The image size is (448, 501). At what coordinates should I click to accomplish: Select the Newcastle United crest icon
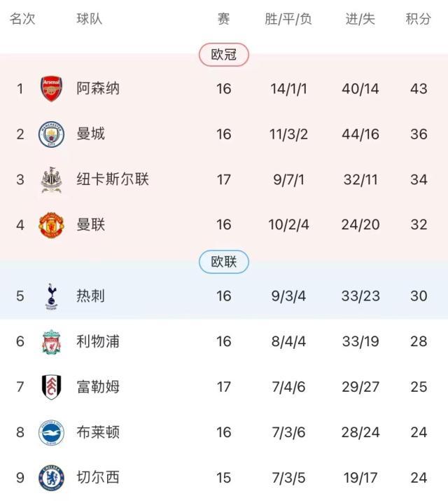(51, 179)
